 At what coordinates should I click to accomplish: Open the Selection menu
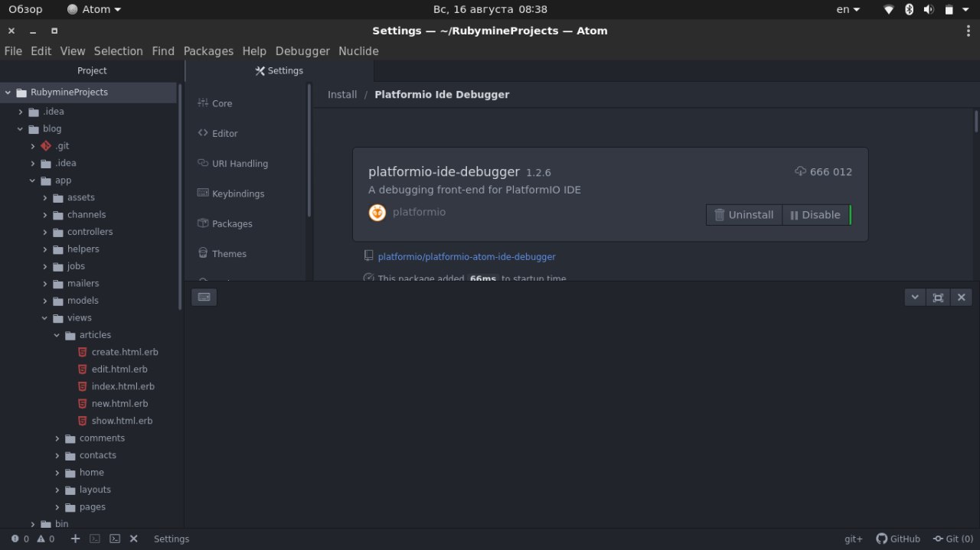119,51
